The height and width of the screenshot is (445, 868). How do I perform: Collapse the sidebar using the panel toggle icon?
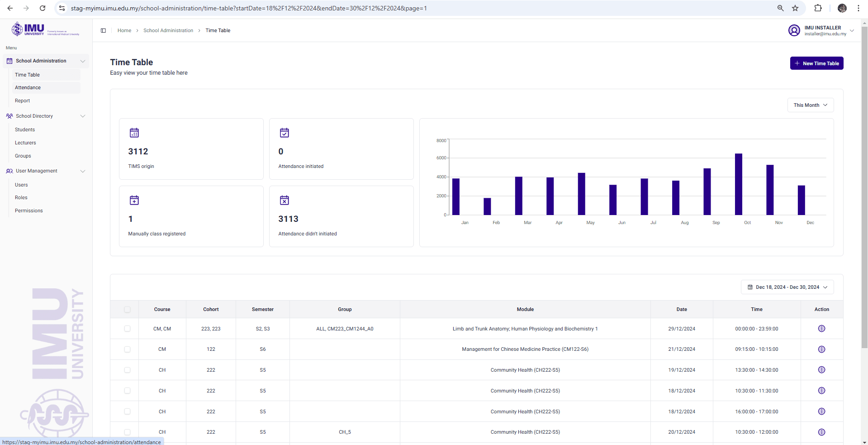click(103, 30)
